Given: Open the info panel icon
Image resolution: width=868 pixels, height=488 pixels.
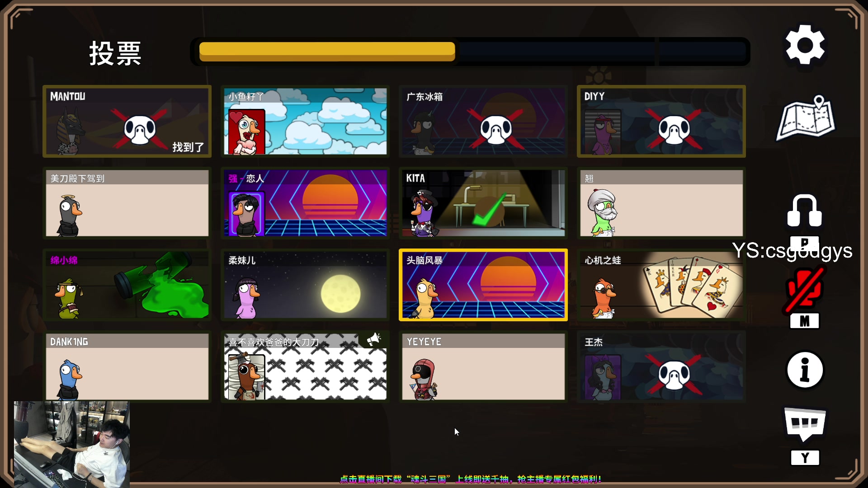Looking at the screenshot, I should point(805,370).
